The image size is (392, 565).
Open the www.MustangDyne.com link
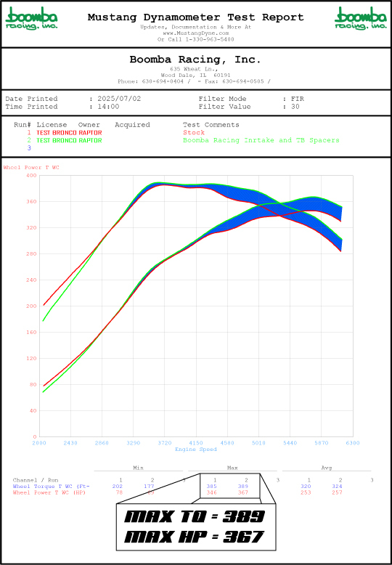pyautogui.click(x=196, y=33)
